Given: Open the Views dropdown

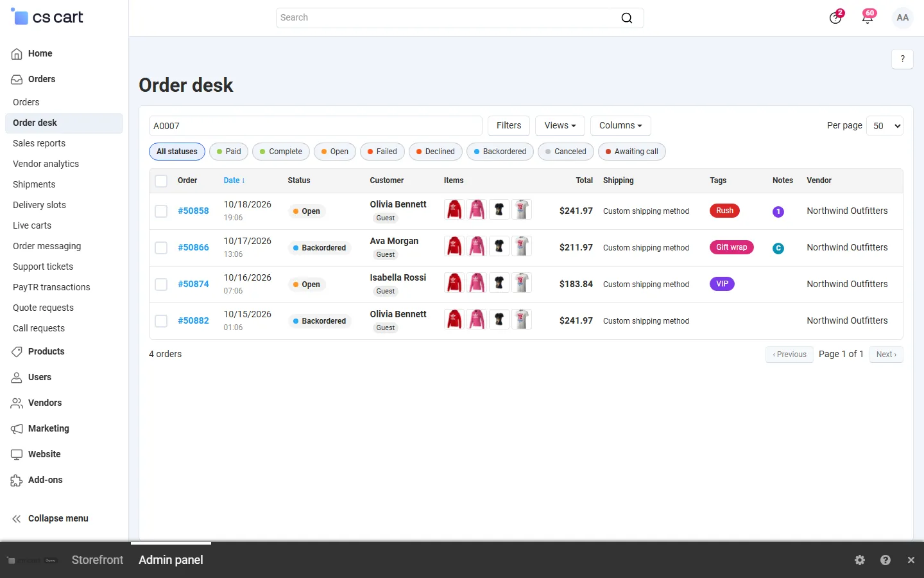Looking at the screenshot, I should click(560, 126).
